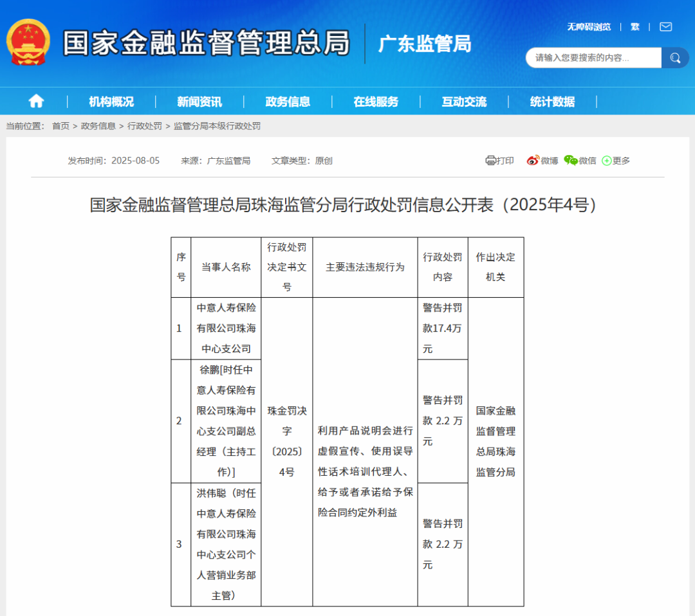The width and height of the screenshot is (695, 616).
Task: Click the printer icon
Action: (490, 160)
